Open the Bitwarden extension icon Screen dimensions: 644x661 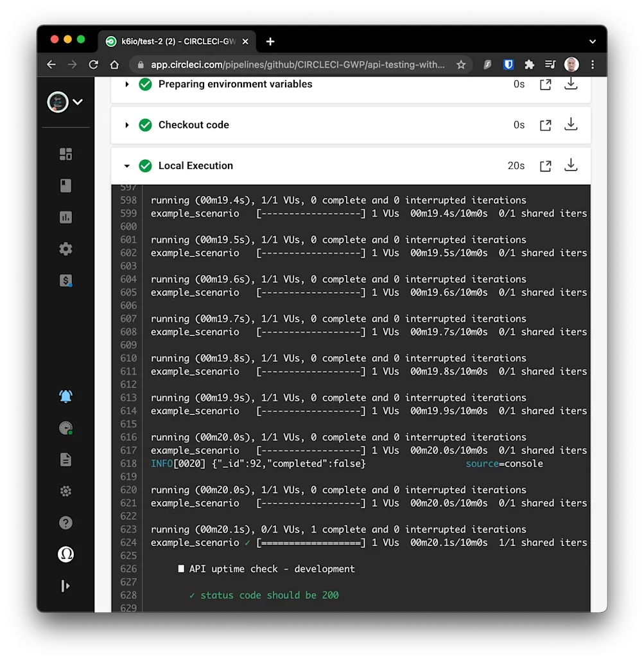pyautogui.click(x=508, y=64)
